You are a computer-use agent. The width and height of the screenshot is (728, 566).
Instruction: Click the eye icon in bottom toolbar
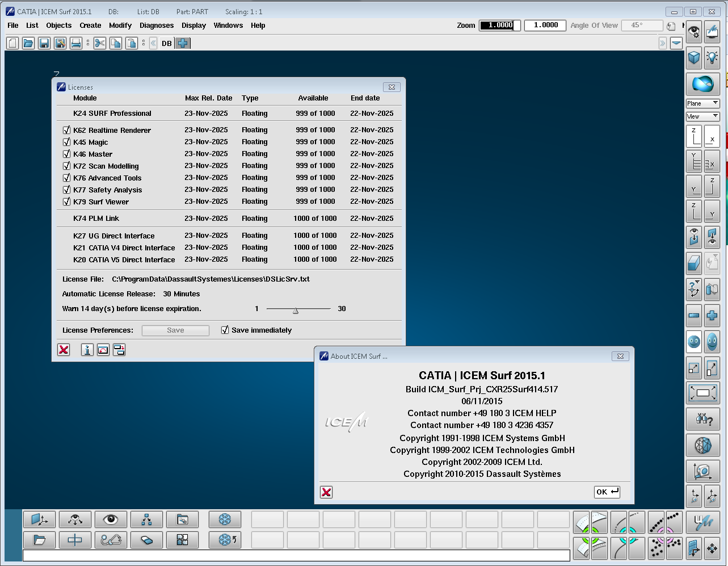111,519
